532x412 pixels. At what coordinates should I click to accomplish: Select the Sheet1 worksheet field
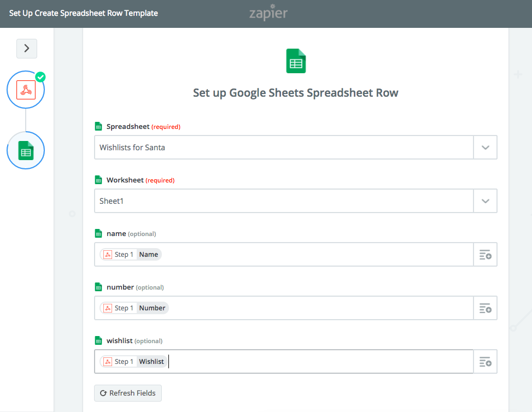pos(284,201)
